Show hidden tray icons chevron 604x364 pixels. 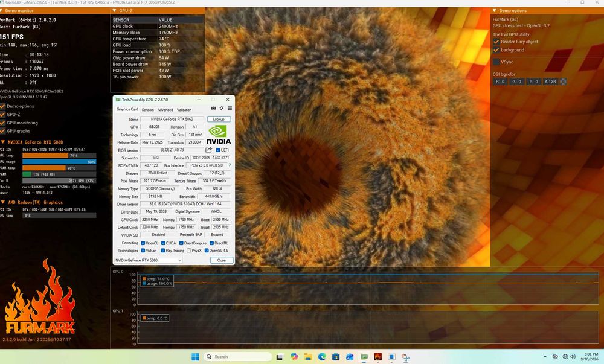click(545, 357)
